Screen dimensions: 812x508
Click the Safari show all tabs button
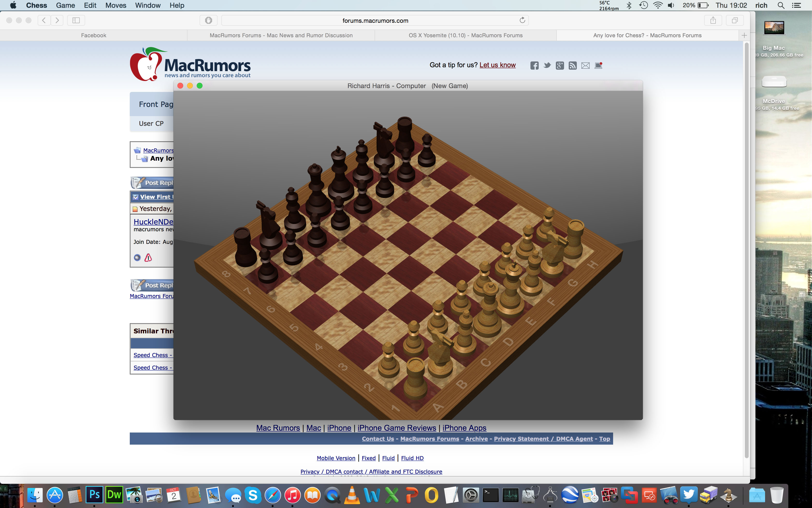point(734,20)
